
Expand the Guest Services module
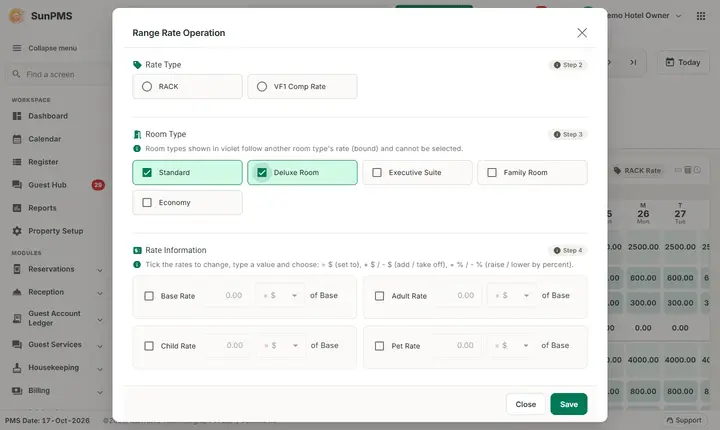[100, 345]
